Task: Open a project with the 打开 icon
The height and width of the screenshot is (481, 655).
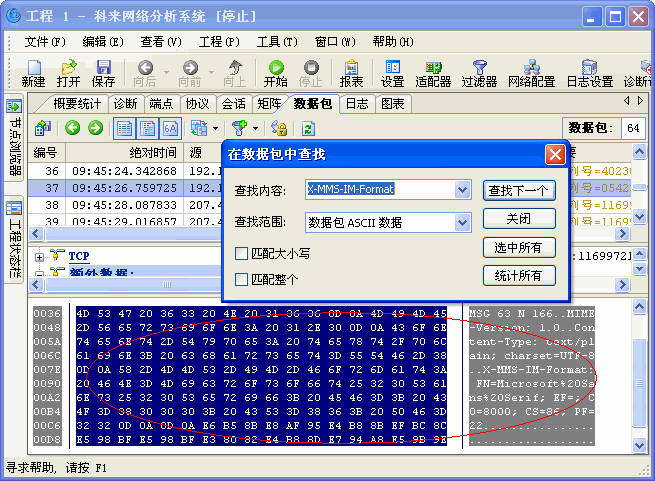Action: pyautogui.click(x=69, y=73)
